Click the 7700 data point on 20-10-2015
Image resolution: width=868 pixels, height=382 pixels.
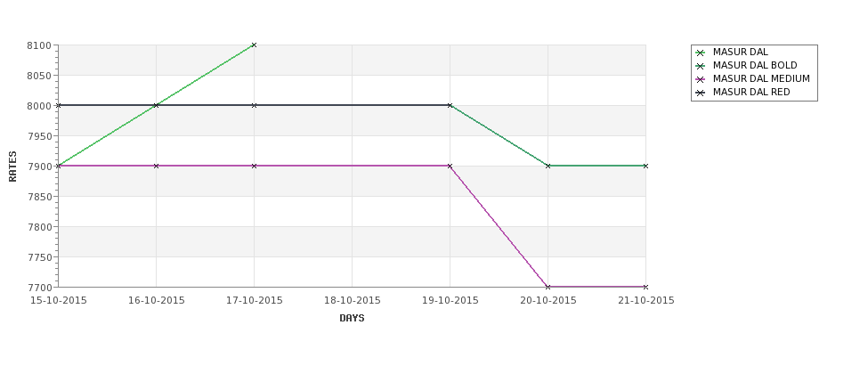pyautogui.click(x=548, y=287)
